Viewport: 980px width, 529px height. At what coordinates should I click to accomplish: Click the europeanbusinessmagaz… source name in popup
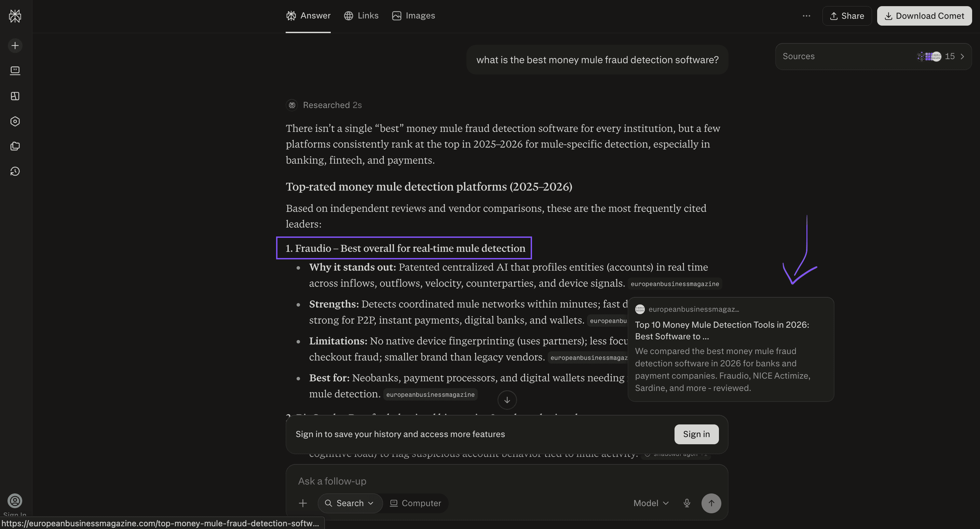coord(694,309)
